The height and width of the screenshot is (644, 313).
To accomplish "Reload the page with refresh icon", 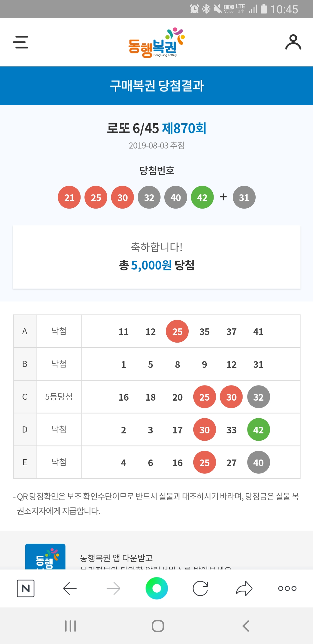I will click(x=200, y=588).
